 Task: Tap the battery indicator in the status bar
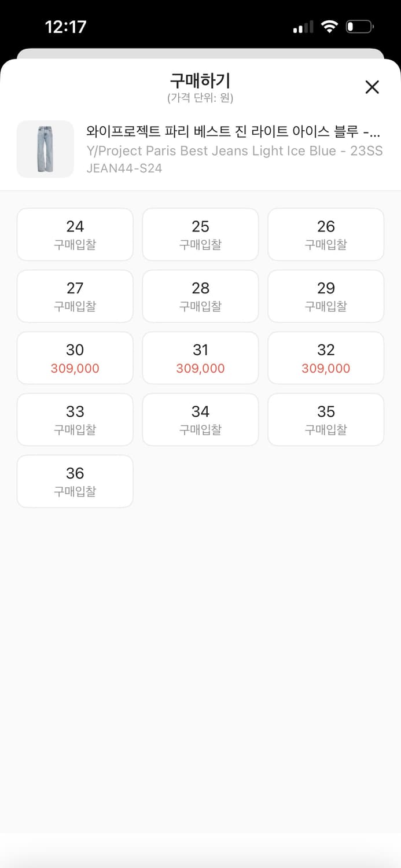tap(359, 26)
